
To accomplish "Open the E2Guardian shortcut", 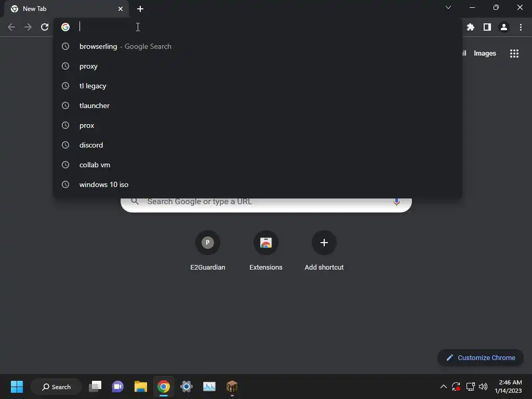I will pos(208,250).
